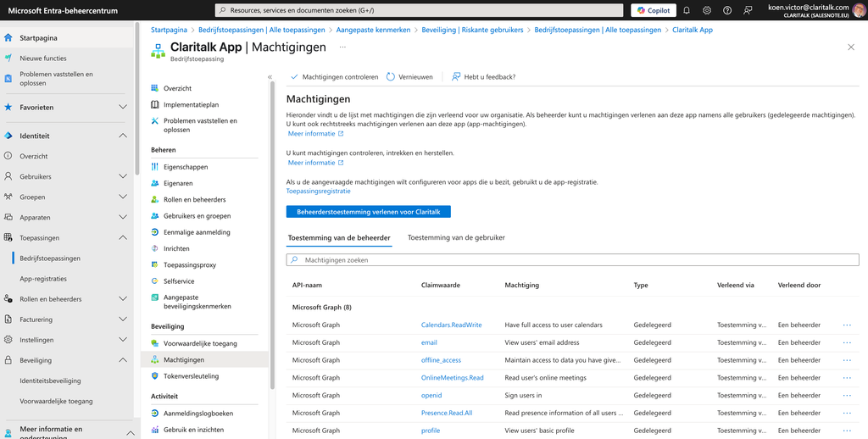Expand the Gebruikers menu
This screenshot has width=868, height=439.
[x=123, y=176]
